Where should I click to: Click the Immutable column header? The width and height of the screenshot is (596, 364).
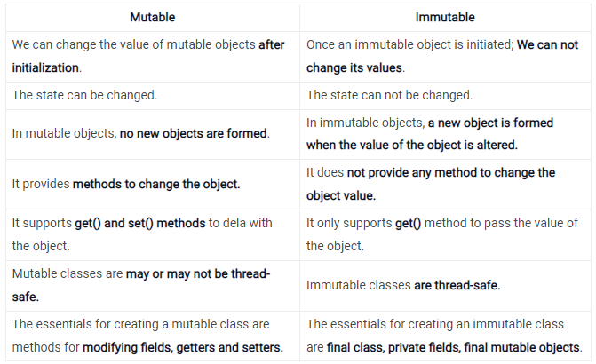click(x=445, y=17)
